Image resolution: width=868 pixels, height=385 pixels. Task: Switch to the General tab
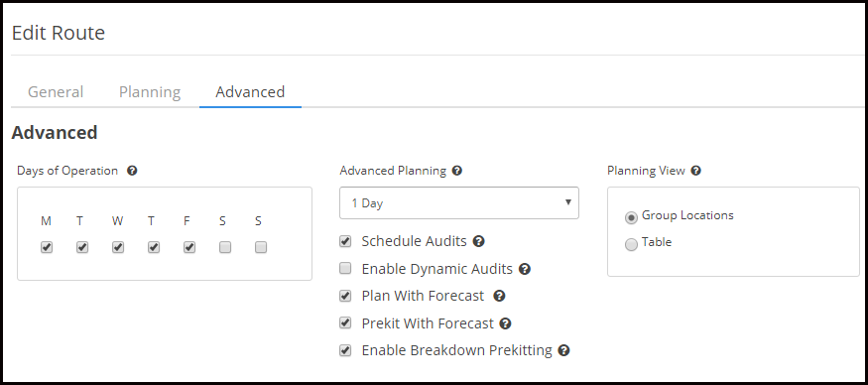[56, 91]
